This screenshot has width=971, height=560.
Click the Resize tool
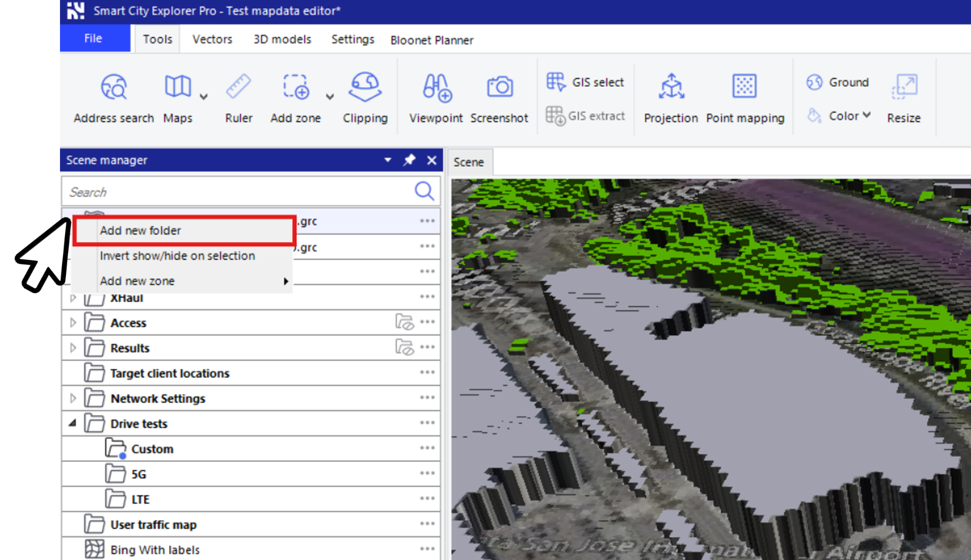click(x=904, y=98)
